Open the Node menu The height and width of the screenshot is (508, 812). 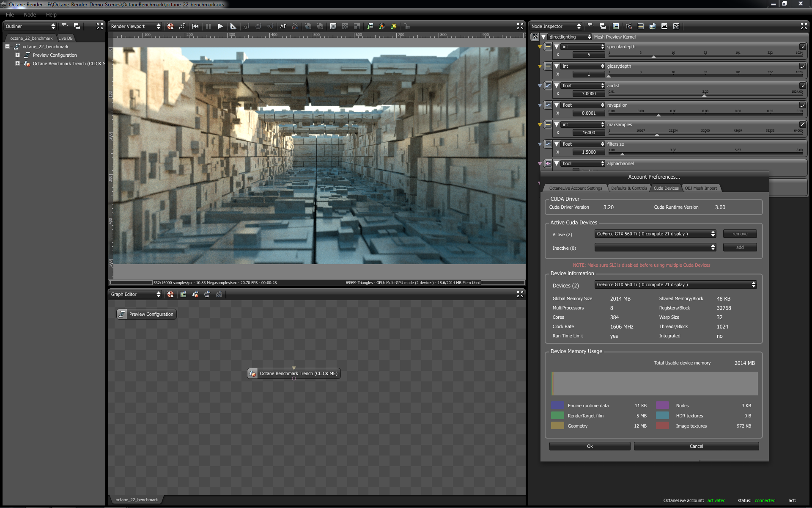(30, 14)
